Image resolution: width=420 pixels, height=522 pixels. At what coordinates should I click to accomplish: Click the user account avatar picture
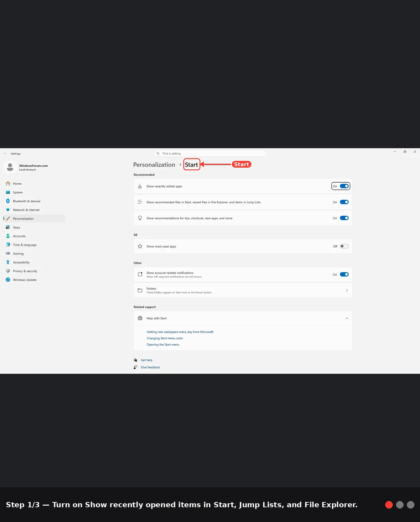point(10,167)
